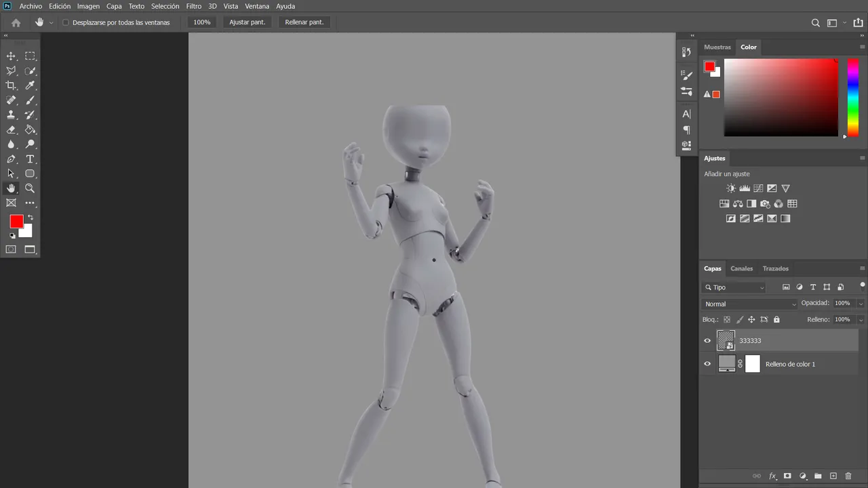Select the Type tool
The image size is (868, 488).
click(30, 159)
